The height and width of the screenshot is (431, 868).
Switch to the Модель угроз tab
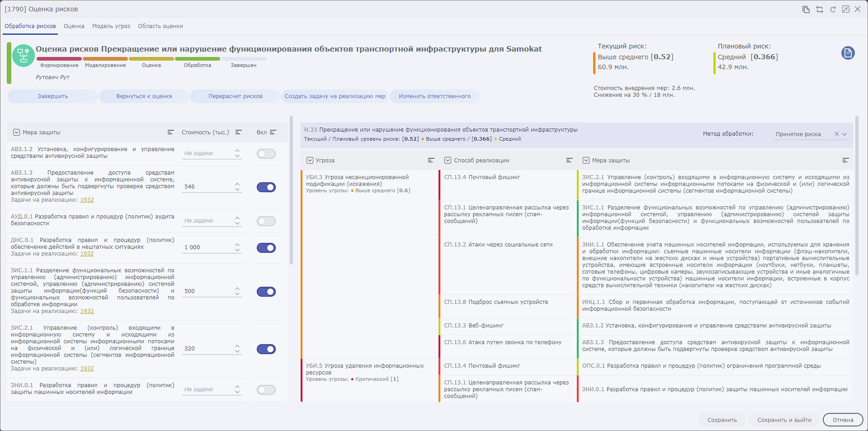coord(111,26)
